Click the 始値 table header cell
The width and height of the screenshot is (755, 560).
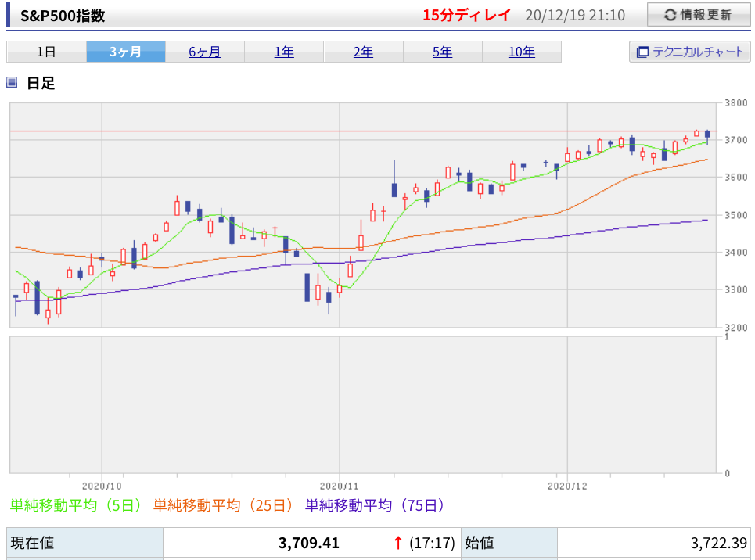509,543
